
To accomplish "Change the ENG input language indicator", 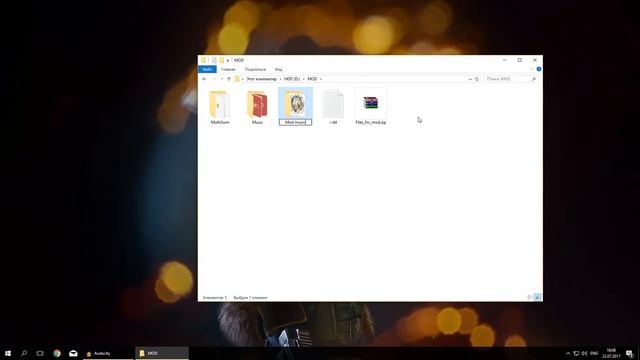I will (x=594, y=353).
